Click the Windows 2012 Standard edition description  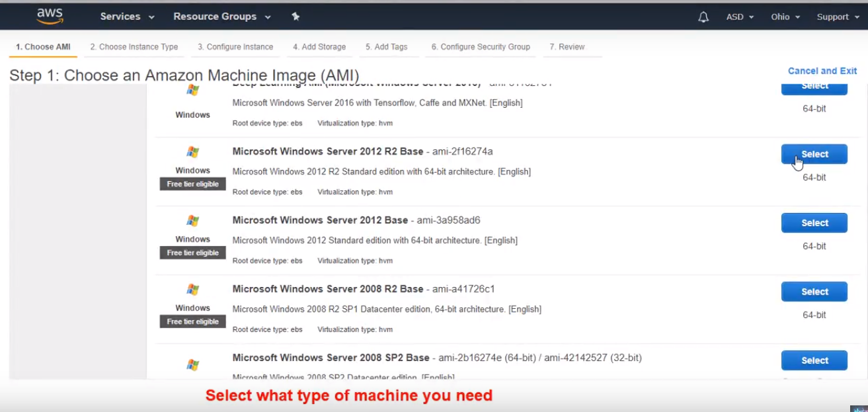point(375,241)
